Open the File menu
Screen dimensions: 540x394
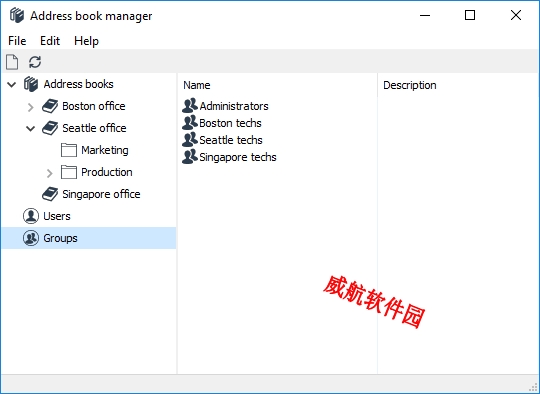17,41
